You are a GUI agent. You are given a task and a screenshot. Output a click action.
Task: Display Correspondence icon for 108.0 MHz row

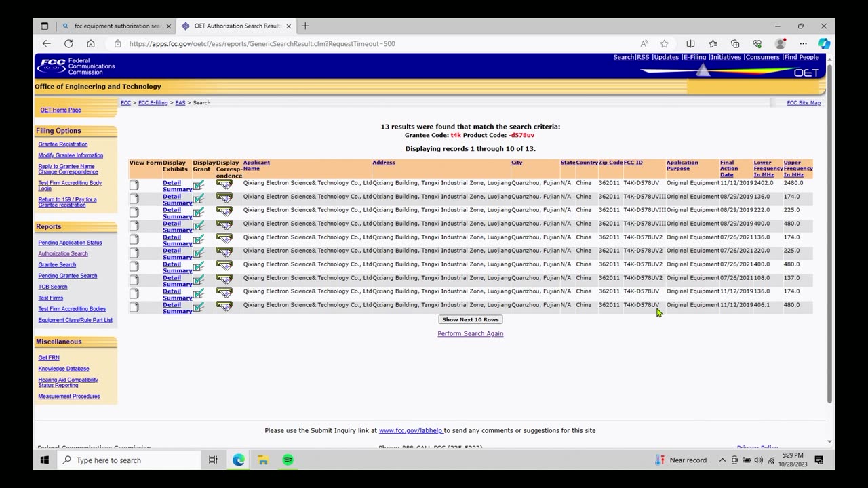point(224,279)
